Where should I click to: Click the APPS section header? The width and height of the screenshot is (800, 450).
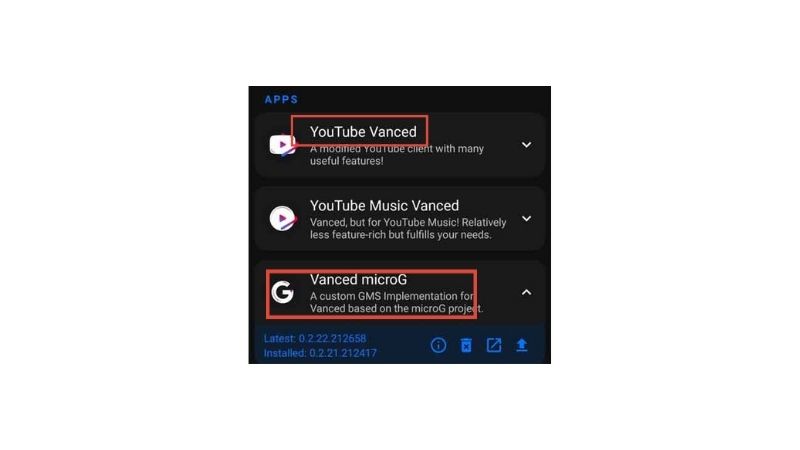[x=281, y=99]
